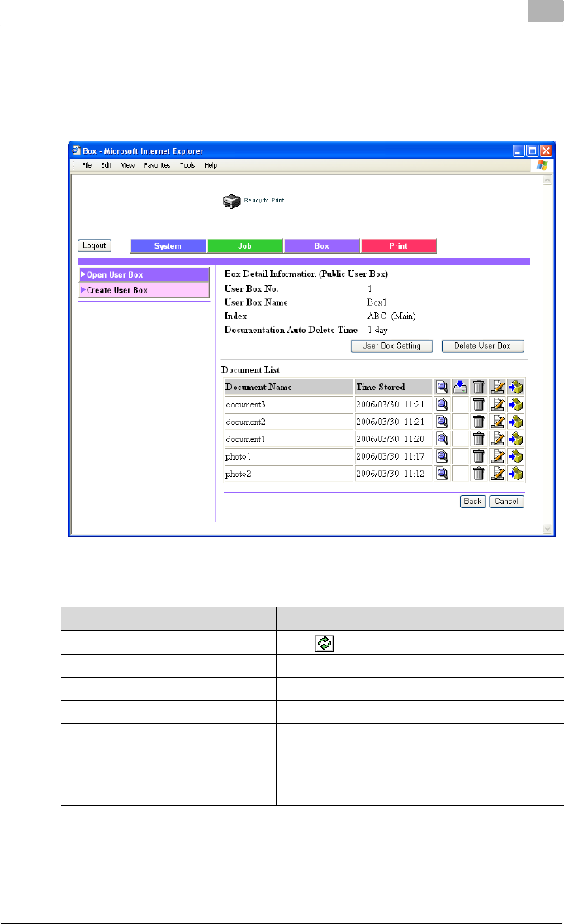
Task: Click the edit pencil icon for document1
Action: click(498, 439)
